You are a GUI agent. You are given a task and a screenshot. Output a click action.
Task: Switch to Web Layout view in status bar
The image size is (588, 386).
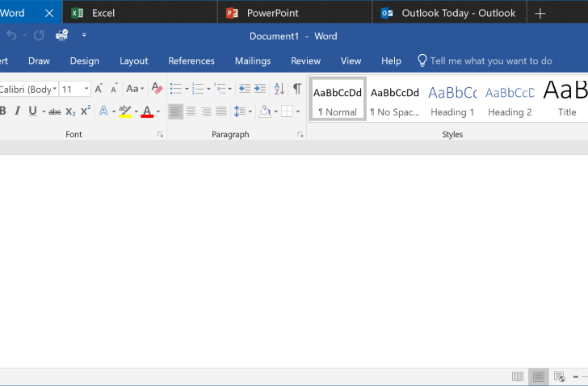[x=560, y=376]
